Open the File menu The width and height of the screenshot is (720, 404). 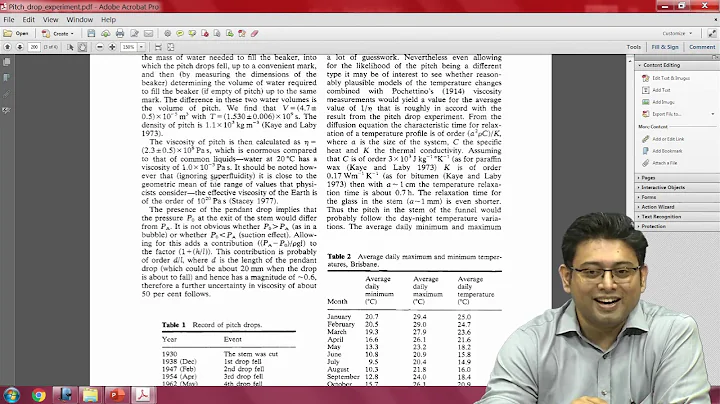point(9,20)
